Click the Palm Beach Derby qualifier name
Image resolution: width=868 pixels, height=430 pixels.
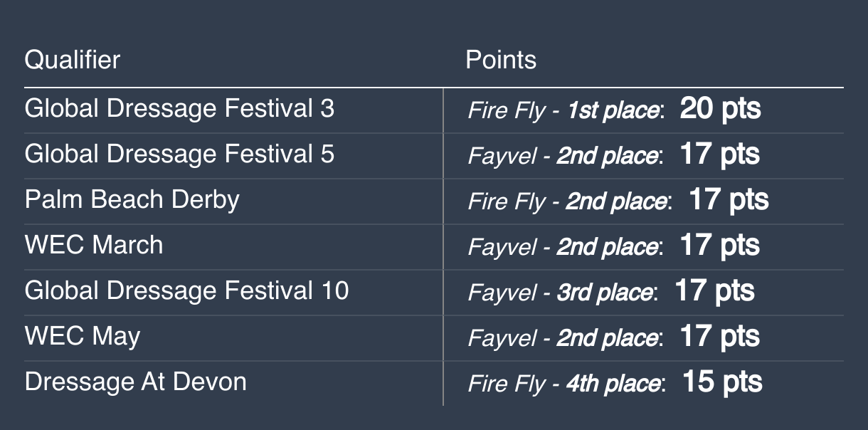pos(132,200)
